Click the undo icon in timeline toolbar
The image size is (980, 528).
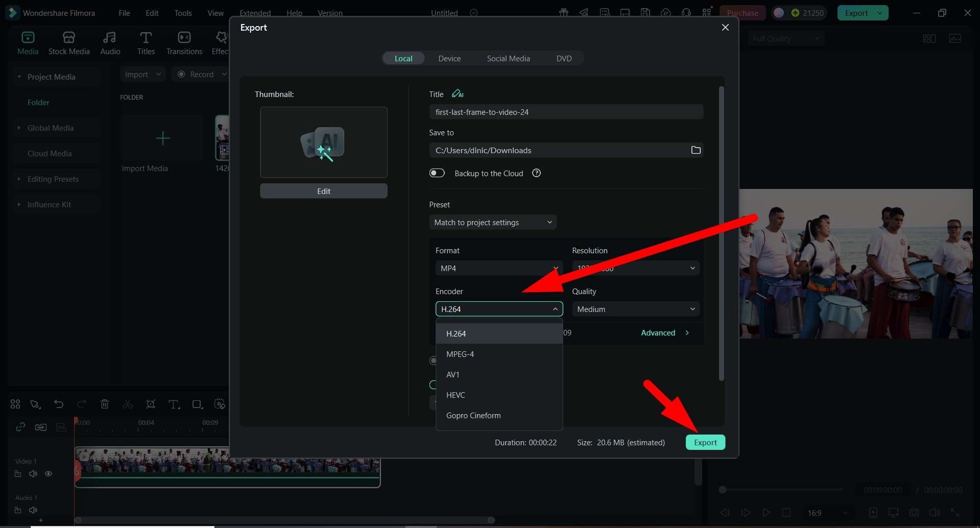click(x=59, y=404)
